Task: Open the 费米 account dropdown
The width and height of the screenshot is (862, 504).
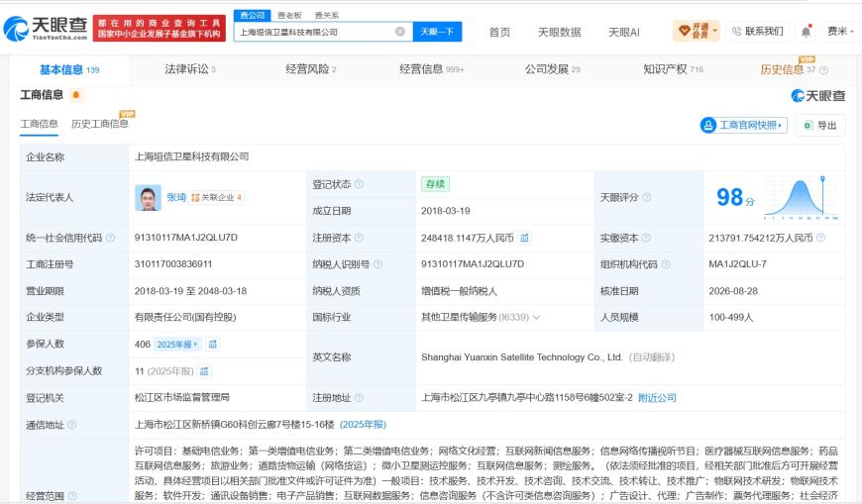Action: point(840,32)
